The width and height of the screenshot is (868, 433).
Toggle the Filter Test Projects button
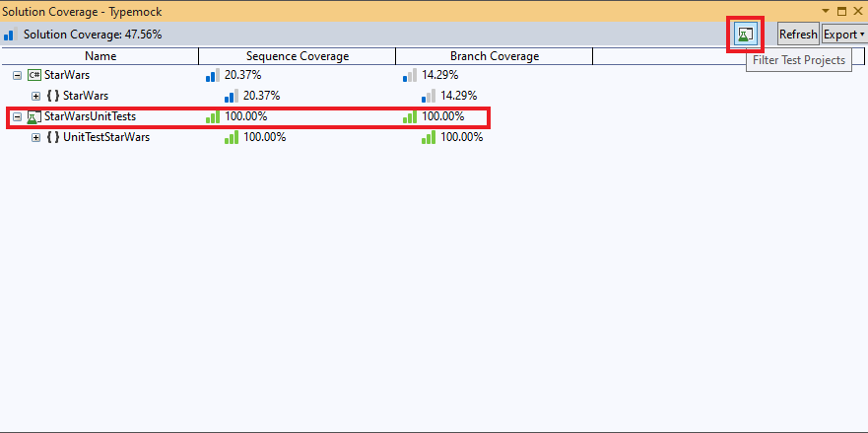(x=745, y=34)
